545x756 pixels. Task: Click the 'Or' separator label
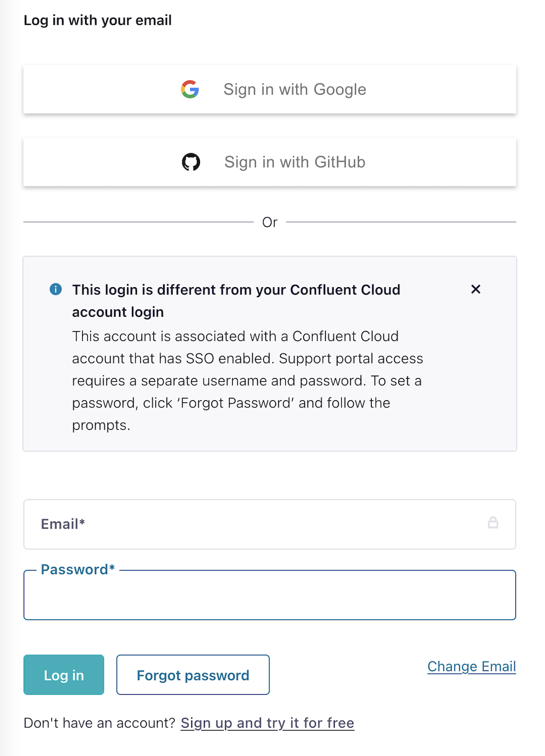[270, 222]
